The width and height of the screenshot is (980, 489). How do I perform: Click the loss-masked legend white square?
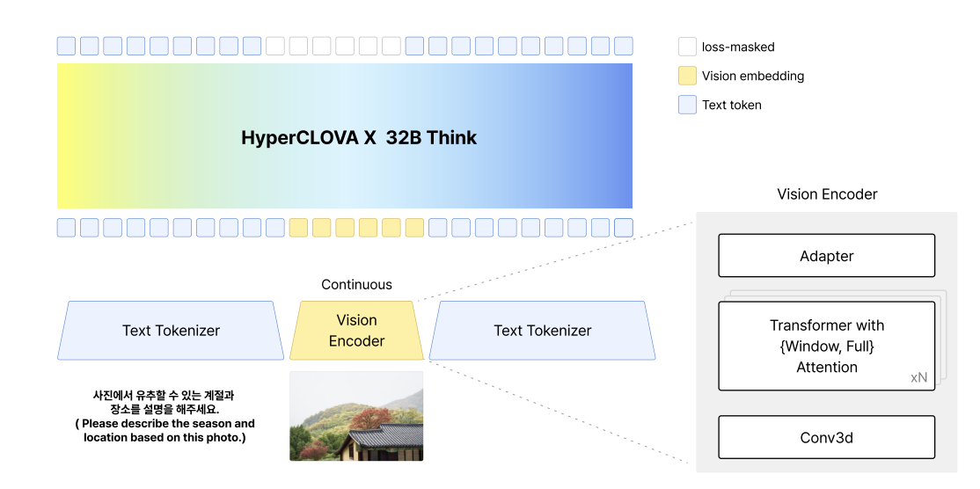pyautogui.click(x=688, y=47)
